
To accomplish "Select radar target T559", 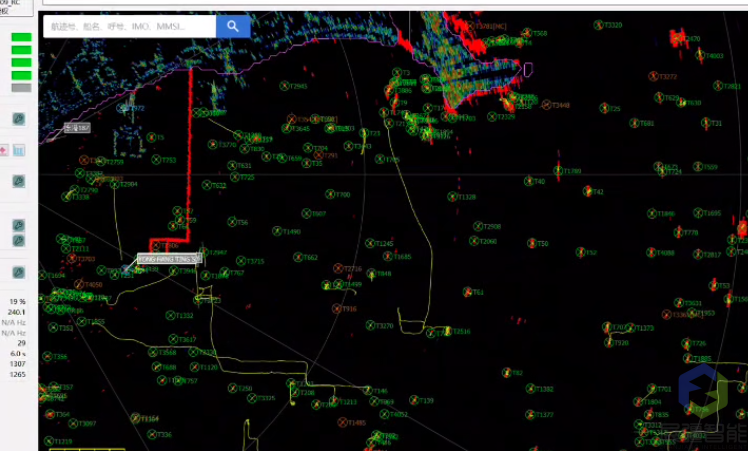I will [x=698, y=167].
